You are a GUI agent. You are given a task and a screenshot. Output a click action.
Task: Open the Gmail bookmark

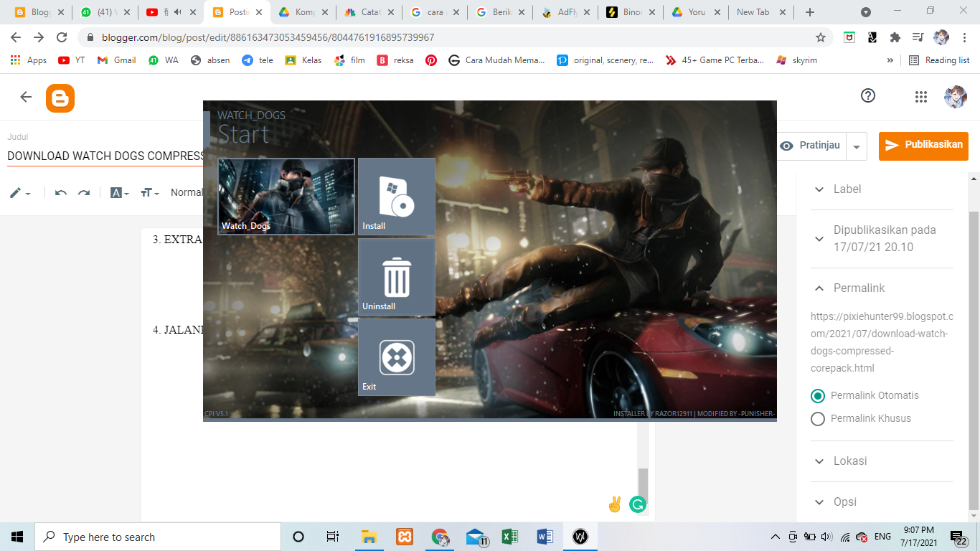pyautogui.click(x=117, y=60)
